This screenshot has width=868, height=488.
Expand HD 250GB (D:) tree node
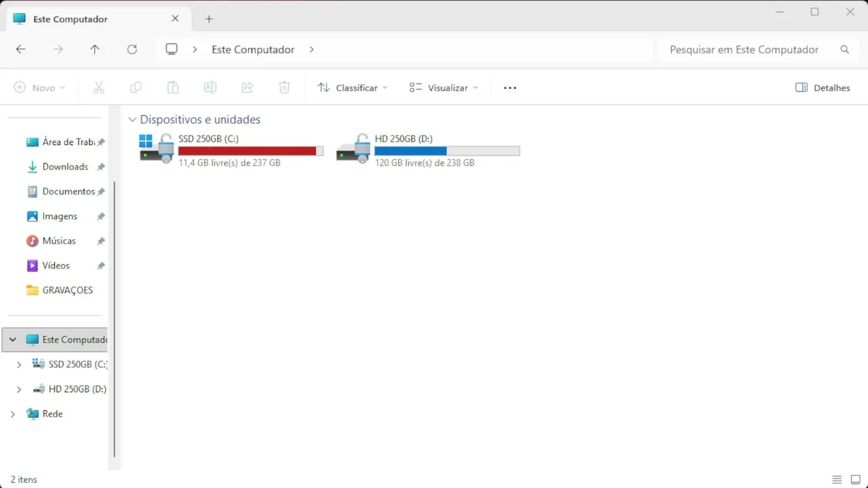click(19, 389)
